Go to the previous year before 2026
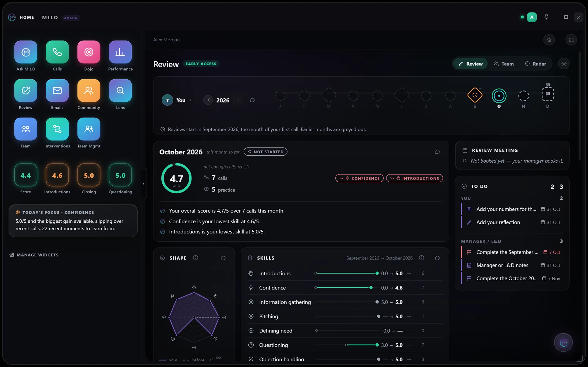Viewport: 588px width, 367px height. click(x=208, y=100)
